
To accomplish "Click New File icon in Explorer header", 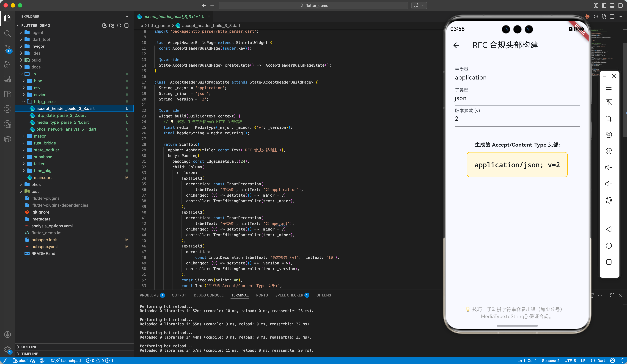I will [x=104, y=25].
